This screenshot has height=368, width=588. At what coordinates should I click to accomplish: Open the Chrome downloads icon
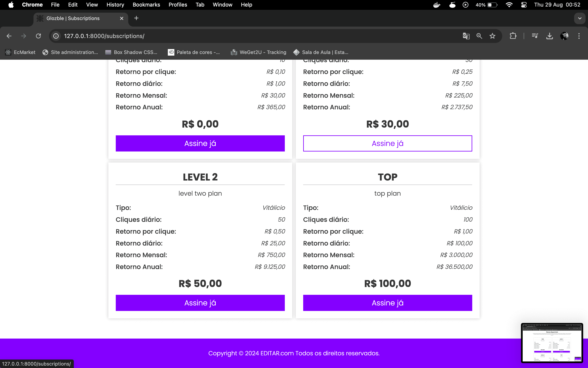(x=550, y=36)
